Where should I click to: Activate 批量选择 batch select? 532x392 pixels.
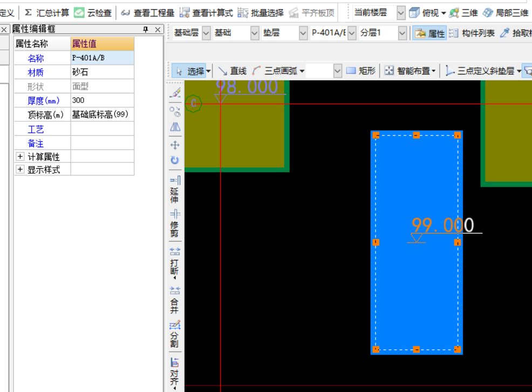tap(261, 13)
